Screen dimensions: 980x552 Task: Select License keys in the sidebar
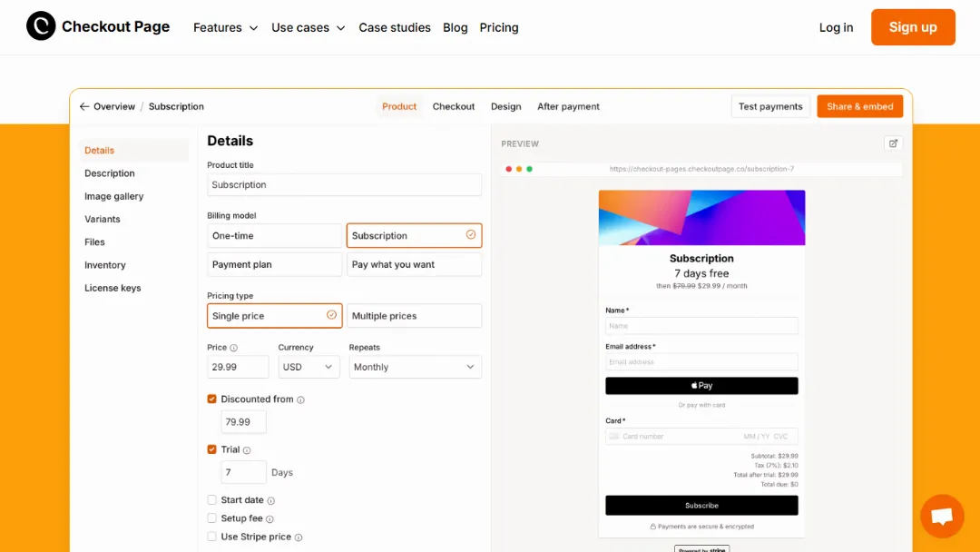coord(113,288)
